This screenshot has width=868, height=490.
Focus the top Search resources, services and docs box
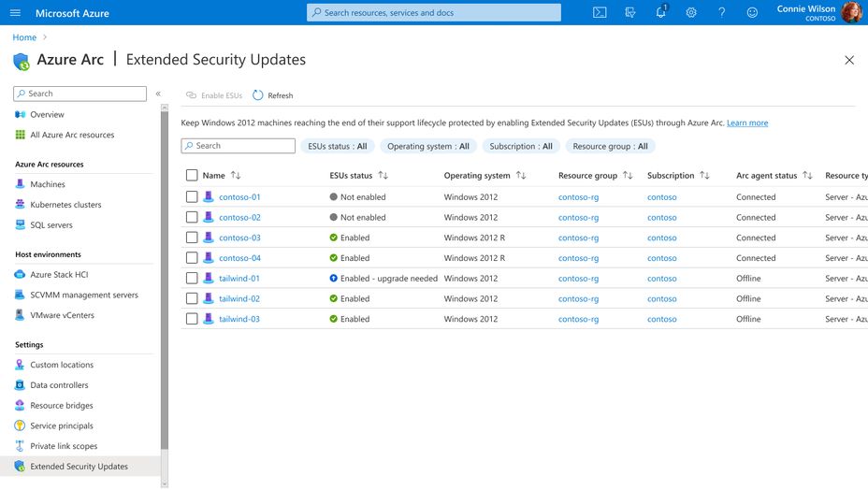tap(434, 12)
